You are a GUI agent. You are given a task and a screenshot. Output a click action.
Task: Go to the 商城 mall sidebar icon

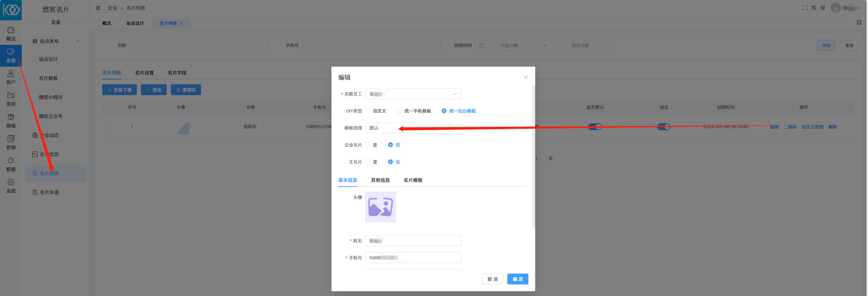(x=11, y=121)
